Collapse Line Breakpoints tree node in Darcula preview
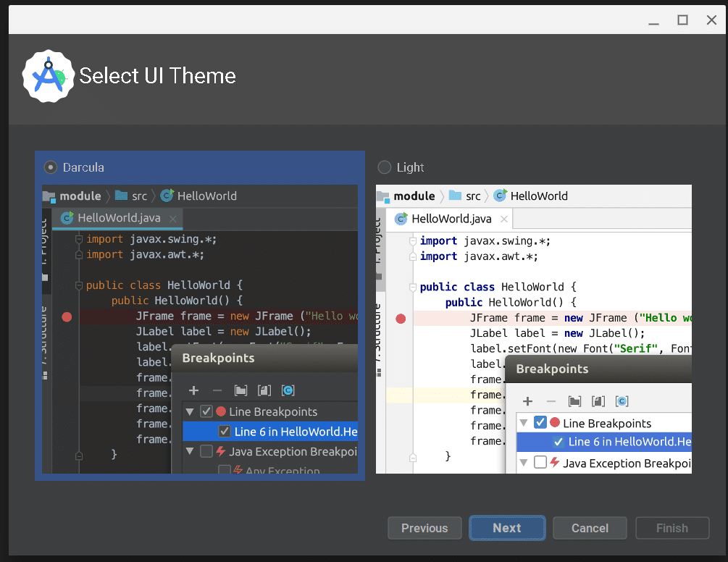The height and width of the screenshot is (562, 728). 190,411
